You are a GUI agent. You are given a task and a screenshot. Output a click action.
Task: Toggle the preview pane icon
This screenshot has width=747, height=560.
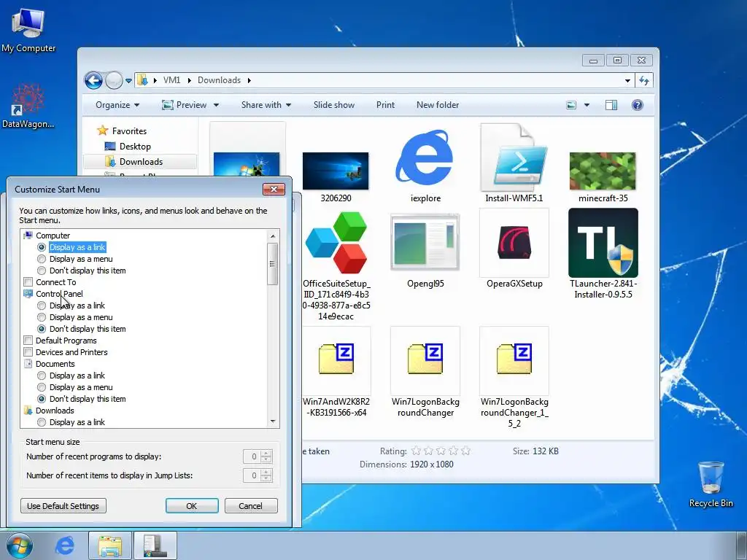click(x=611, y=105)
